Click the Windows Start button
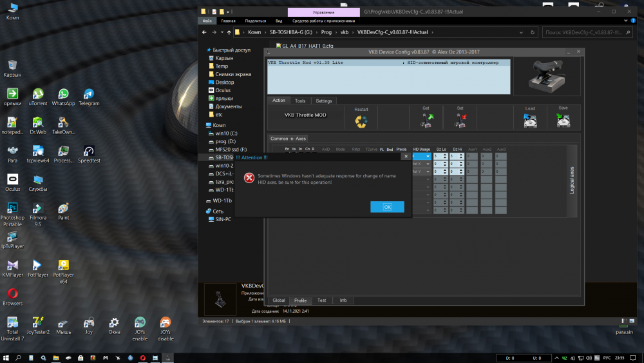This screenshot has height=363, width=644. pyautogui.click(x=6, y=357)
